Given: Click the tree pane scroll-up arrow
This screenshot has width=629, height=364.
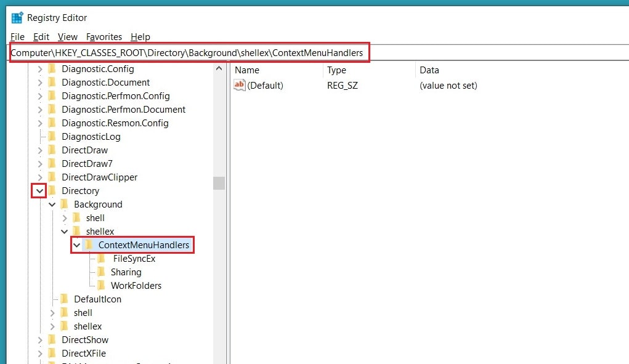Looking at the screenshot, I should click(x=219, y=68).
